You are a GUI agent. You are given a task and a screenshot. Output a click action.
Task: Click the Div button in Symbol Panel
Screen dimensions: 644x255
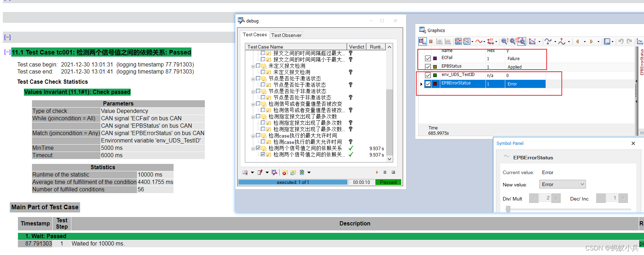point(534,198)
